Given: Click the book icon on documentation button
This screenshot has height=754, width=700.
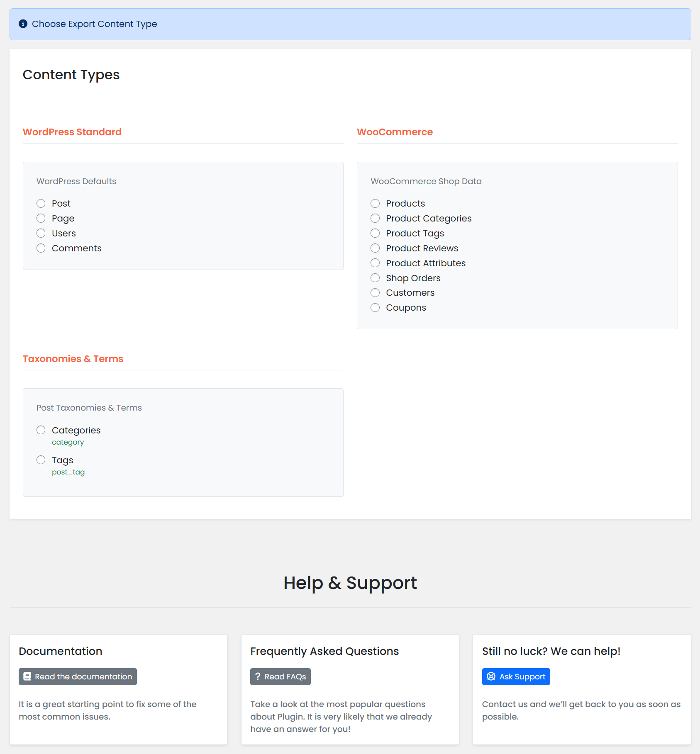Looking at the screenshot, I should click(27, 676).
